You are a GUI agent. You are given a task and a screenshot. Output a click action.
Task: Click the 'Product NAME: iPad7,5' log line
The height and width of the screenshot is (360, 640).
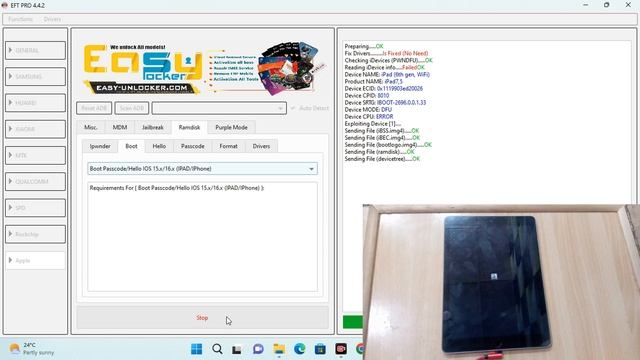point(373,82)
